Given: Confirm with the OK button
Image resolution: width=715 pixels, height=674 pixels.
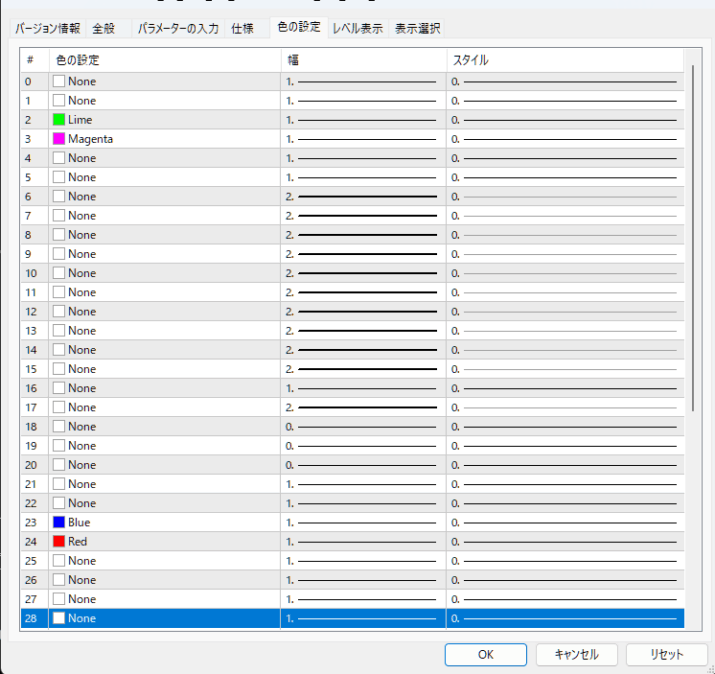Looking at the screenshot, I should (x=486, y=655).
